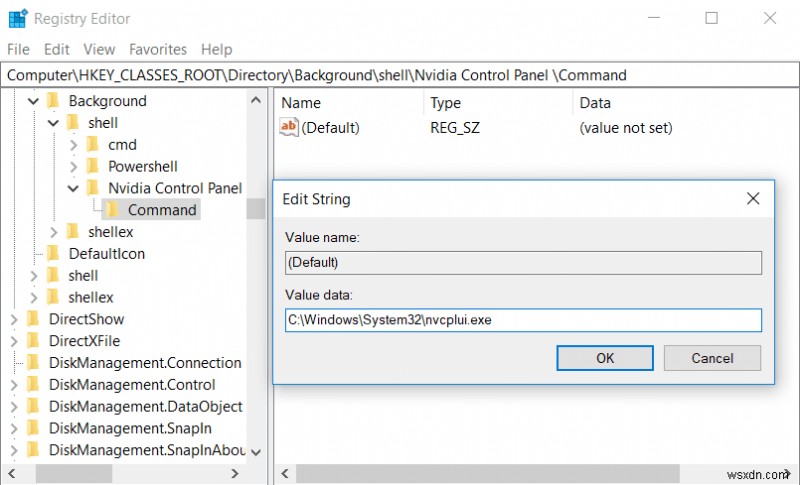800x485 pixels.
Task: Open the Edit menu
Action: (x=57, y=49)
